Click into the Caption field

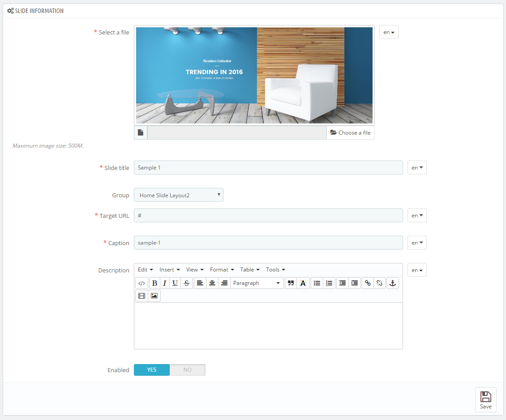pos(269,243)
